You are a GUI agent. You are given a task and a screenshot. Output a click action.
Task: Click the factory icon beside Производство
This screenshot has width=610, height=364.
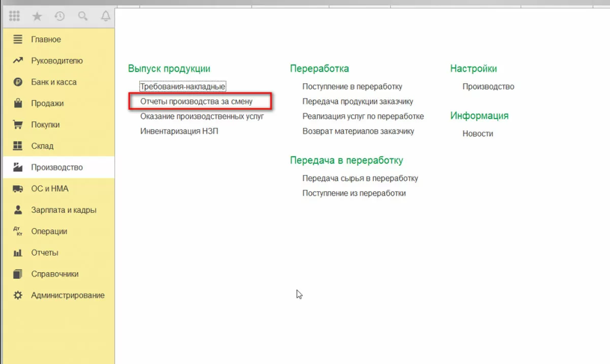[18, 167]
